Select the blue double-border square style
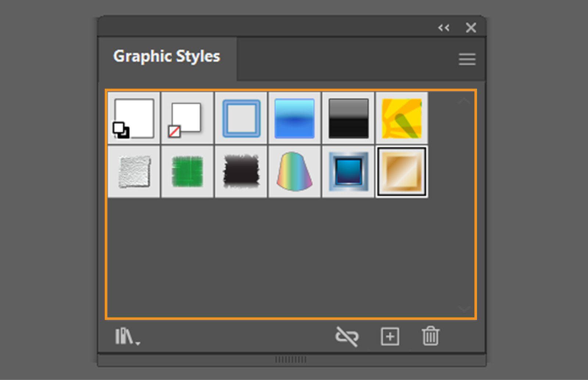The image size is (588, 380). tap(241, 118)
